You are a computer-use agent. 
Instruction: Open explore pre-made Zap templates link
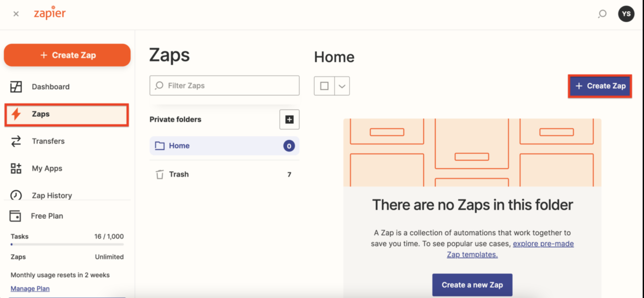click(510, 249)
